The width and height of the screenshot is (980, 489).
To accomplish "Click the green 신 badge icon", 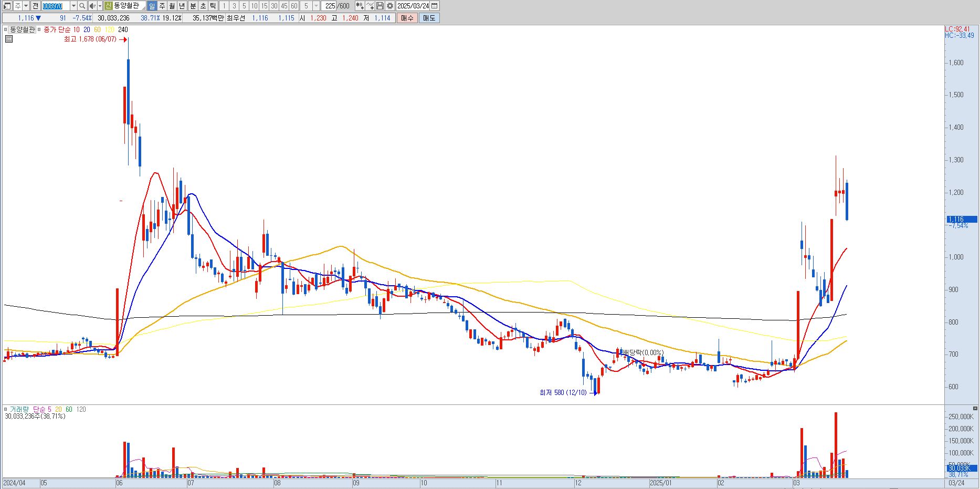I will click(x=108, y=6).
